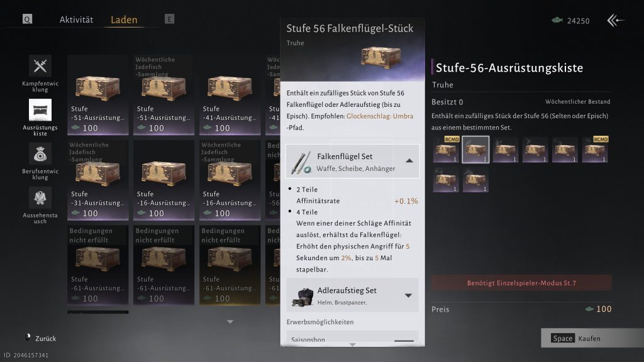Select the highlighted second chest thumbnail
644x362 pixels.
point(475,150)
